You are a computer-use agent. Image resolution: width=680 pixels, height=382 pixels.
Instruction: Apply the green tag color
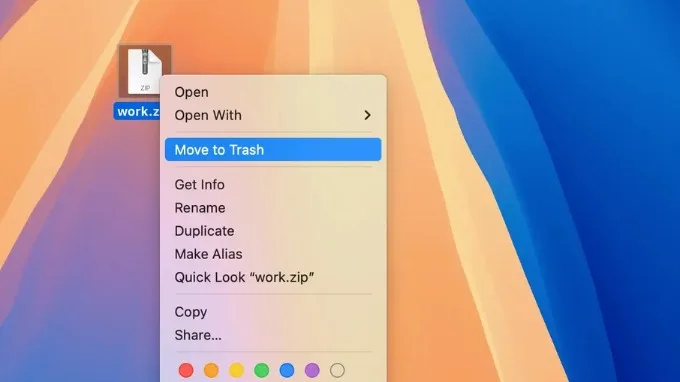click(262, 370)
